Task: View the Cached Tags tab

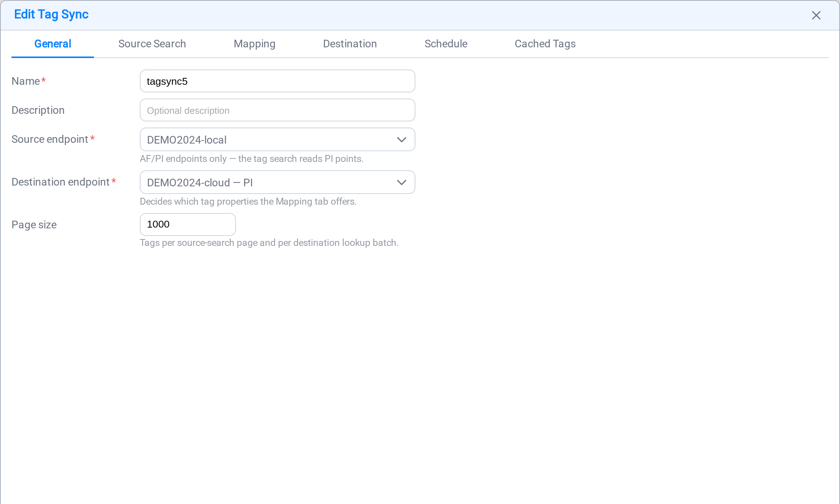Action: (545, 44)
